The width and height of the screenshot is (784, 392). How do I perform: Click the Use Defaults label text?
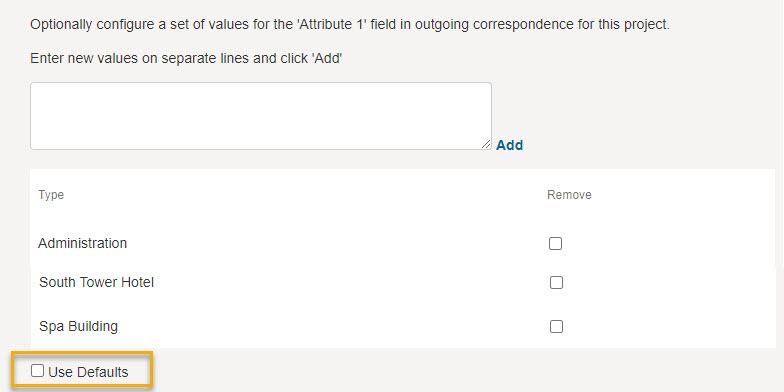(x=88, y=372)
